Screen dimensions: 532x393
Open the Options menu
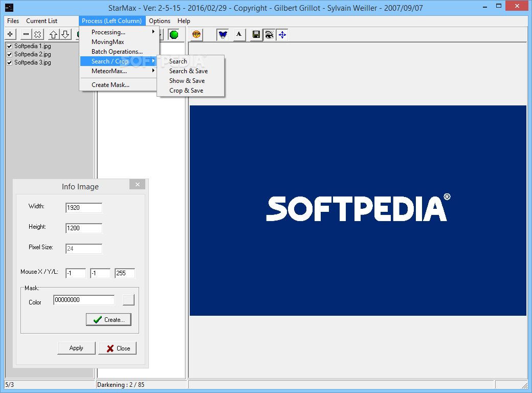click(160, 21)
